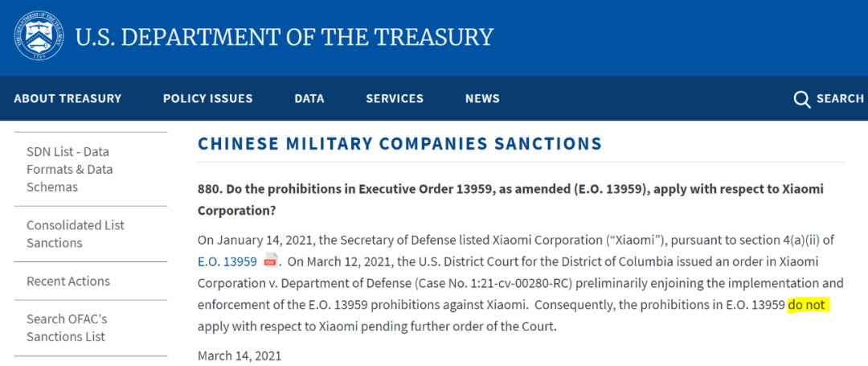
Task: Click the search magnifier icon
Action: [801, 99]
